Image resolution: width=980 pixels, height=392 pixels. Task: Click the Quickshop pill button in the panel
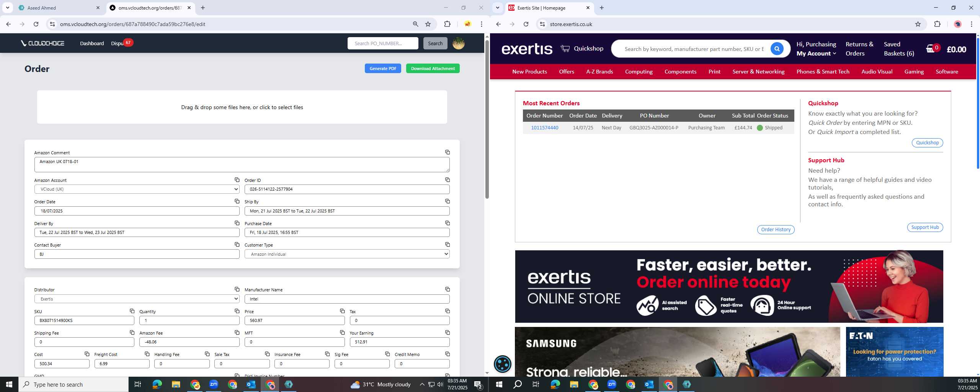[x=927, y=142]
